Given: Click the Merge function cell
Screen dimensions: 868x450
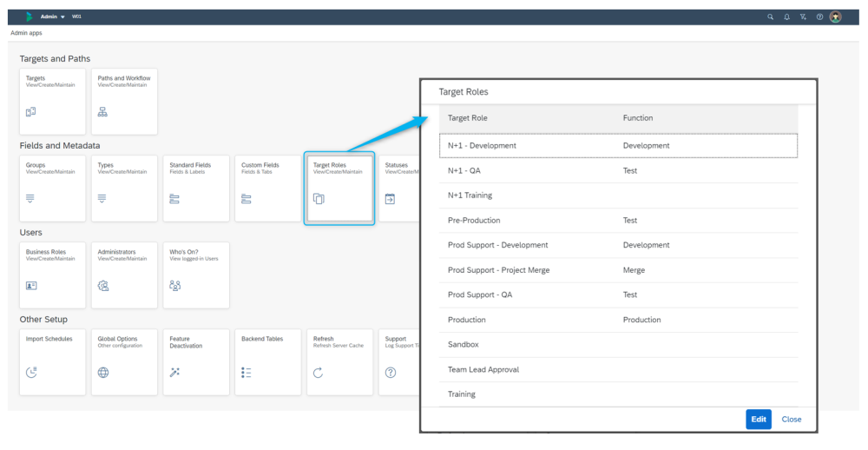Looking at the screenshot, I should (634, 270).
